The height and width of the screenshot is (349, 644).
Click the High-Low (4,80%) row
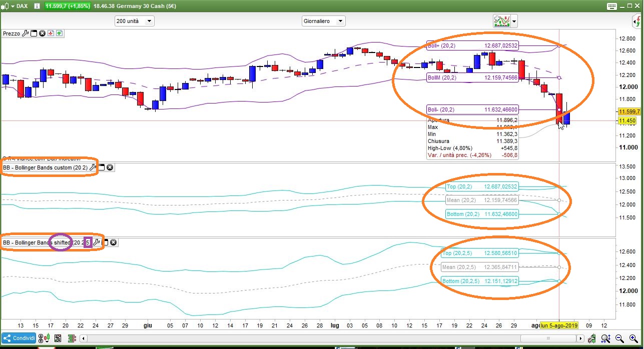coord(472,148)
